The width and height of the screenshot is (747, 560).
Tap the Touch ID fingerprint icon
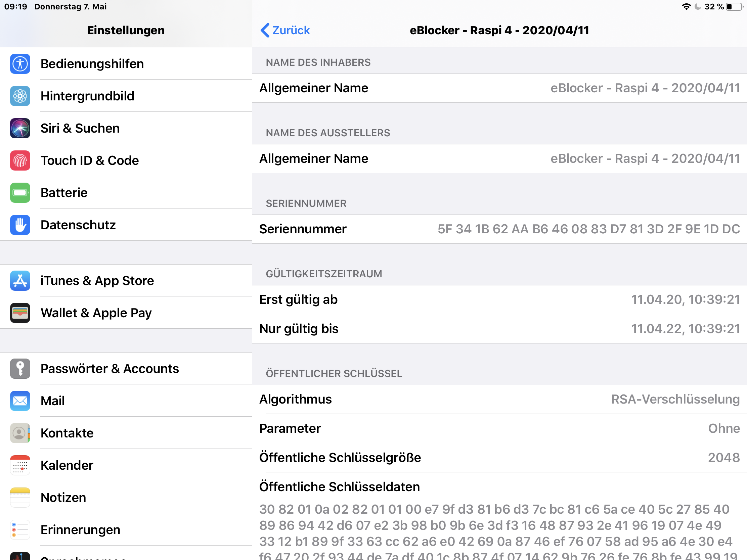[20, 160]
